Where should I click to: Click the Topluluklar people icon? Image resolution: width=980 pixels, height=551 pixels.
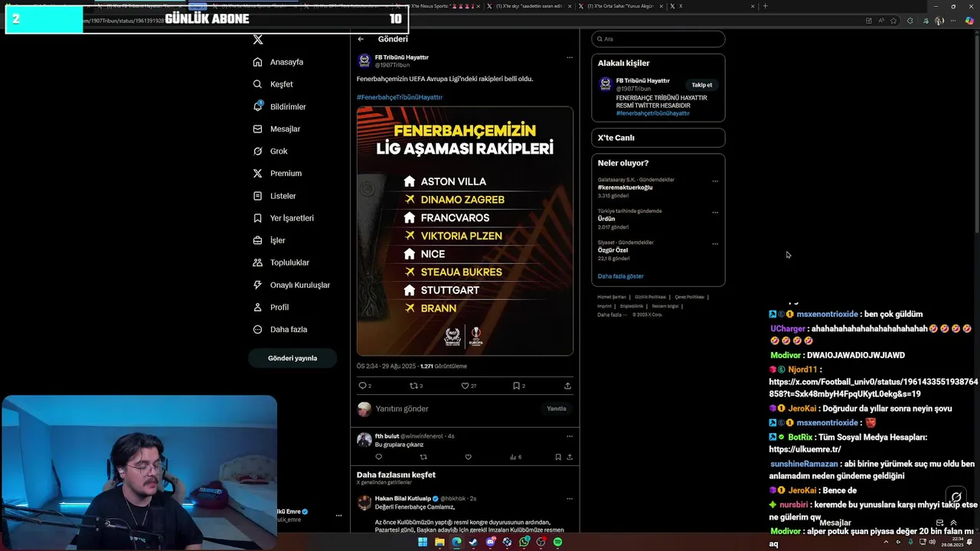click(258, 262)
